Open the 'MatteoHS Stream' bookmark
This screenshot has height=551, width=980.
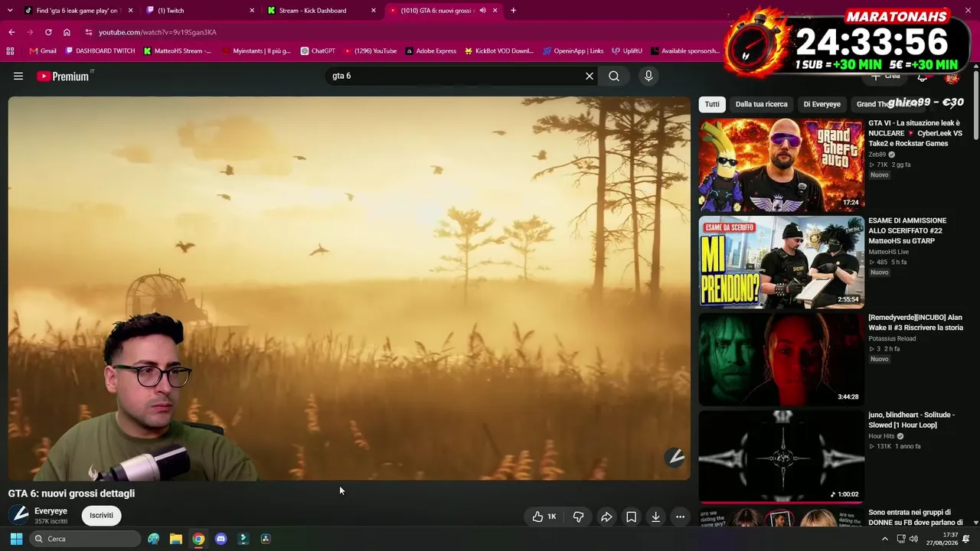[x=178, y=51]
